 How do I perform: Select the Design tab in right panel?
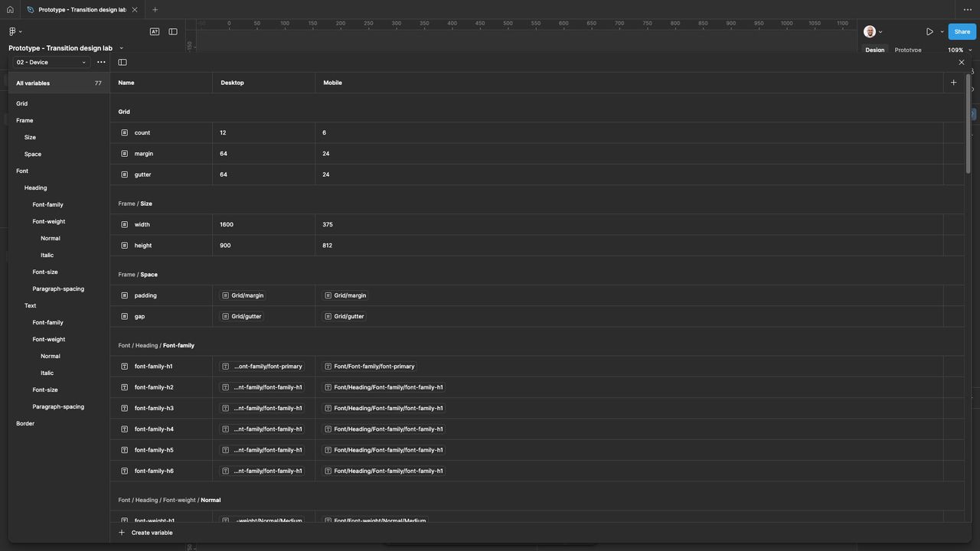[x=874, y=50]
